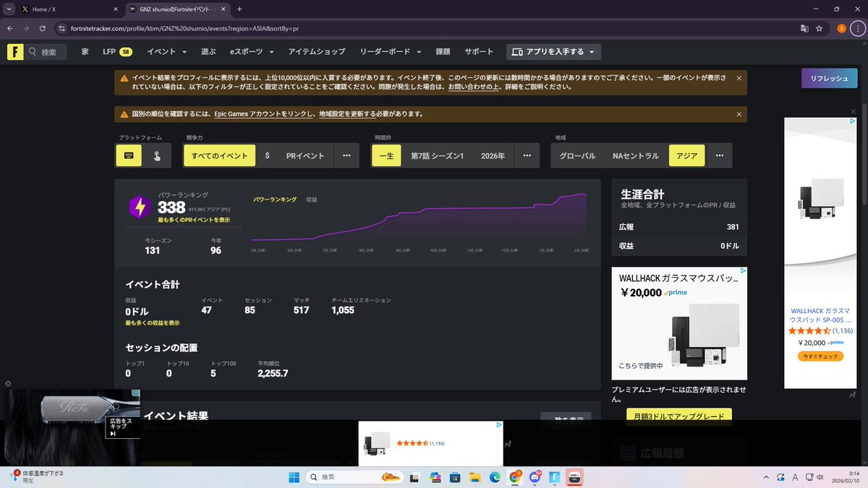Click the purple lightning power ranking badge

139,207
